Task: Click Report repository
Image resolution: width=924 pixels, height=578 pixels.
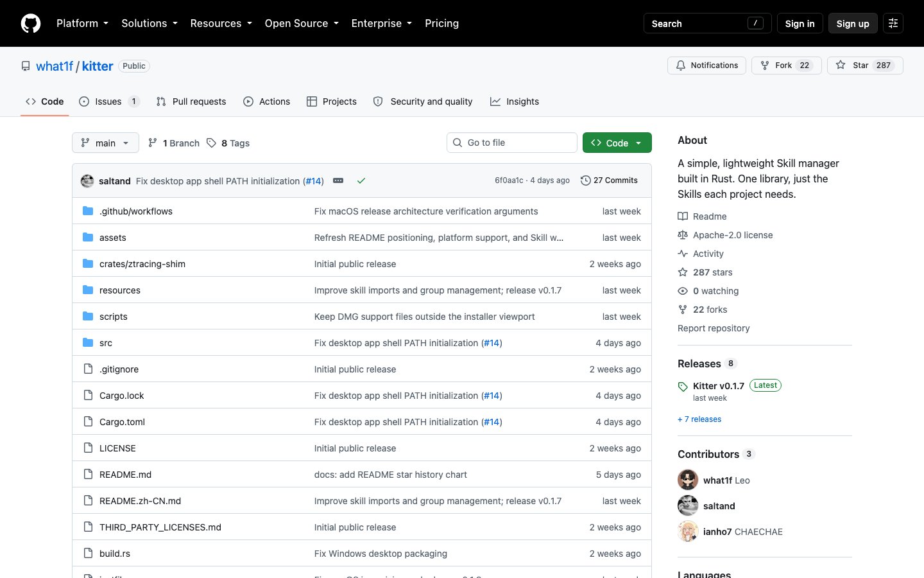Action: [714, 328]
